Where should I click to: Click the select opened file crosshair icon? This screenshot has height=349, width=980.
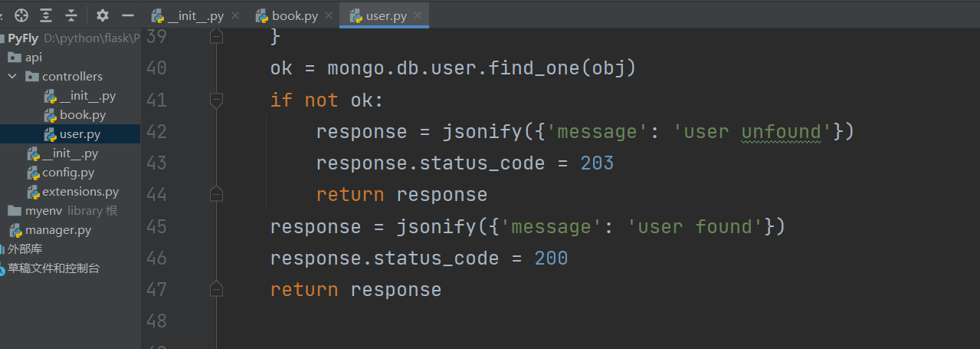pyautogui.click(x=21, y=15)
